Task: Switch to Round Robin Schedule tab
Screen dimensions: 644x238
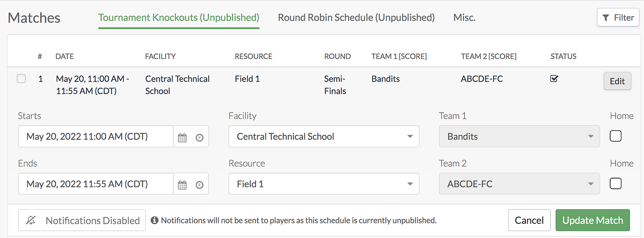Action: coord(356,18)
